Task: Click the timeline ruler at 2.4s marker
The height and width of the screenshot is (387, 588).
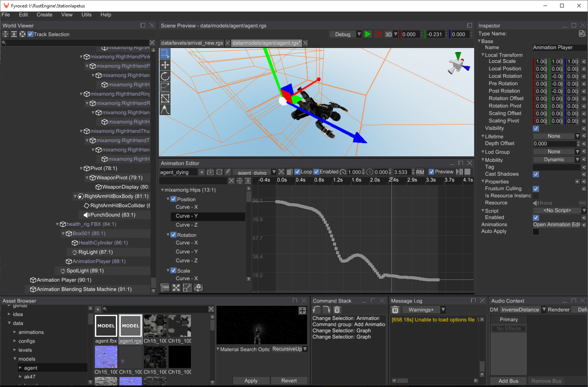Action: point(393,180)
